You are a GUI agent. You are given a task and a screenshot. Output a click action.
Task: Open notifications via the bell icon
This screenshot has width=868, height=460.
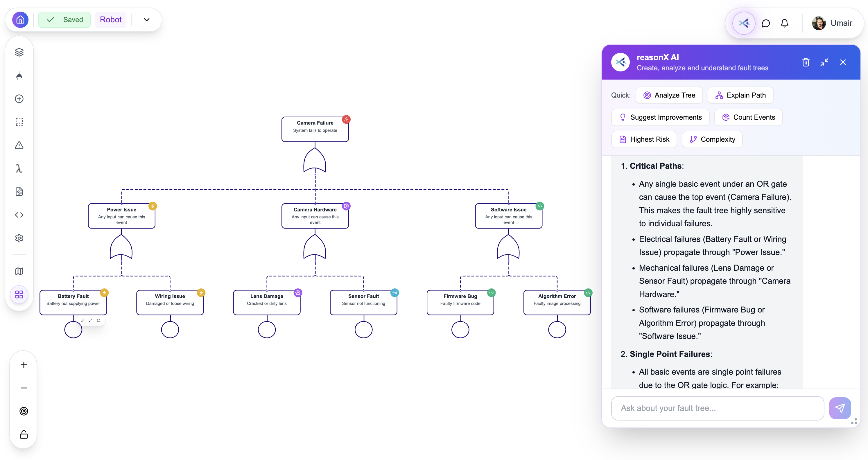pyautogui.click(x=785, y=23)
